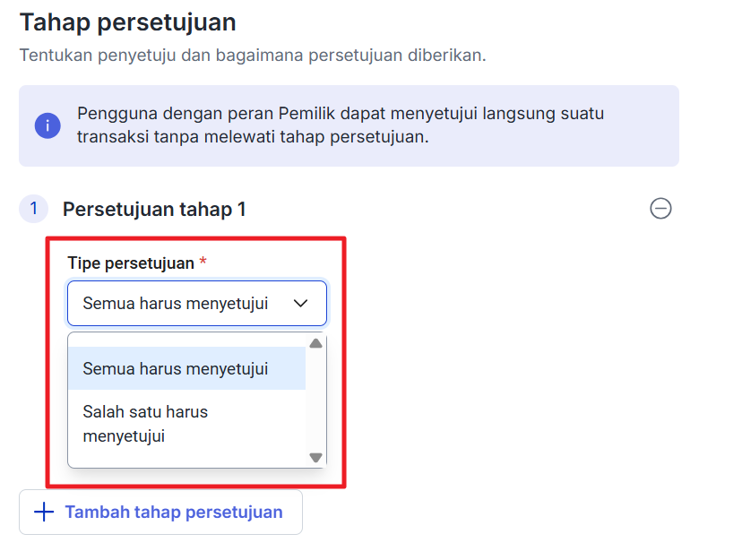
Task: Click the red required asterisk
Action: (x=203, y=263)
